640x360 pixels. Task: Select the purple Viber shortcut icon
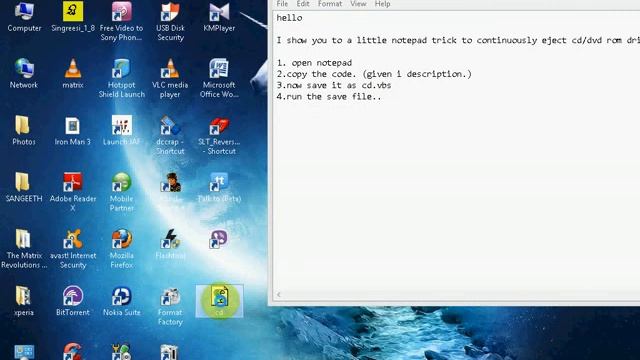click(219, 240)
